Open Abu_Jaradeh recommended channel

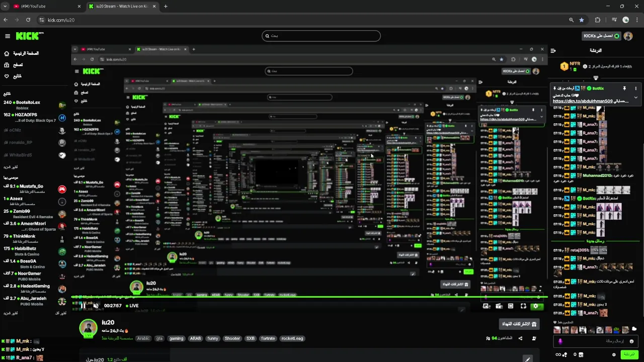[x=34, y=301]
